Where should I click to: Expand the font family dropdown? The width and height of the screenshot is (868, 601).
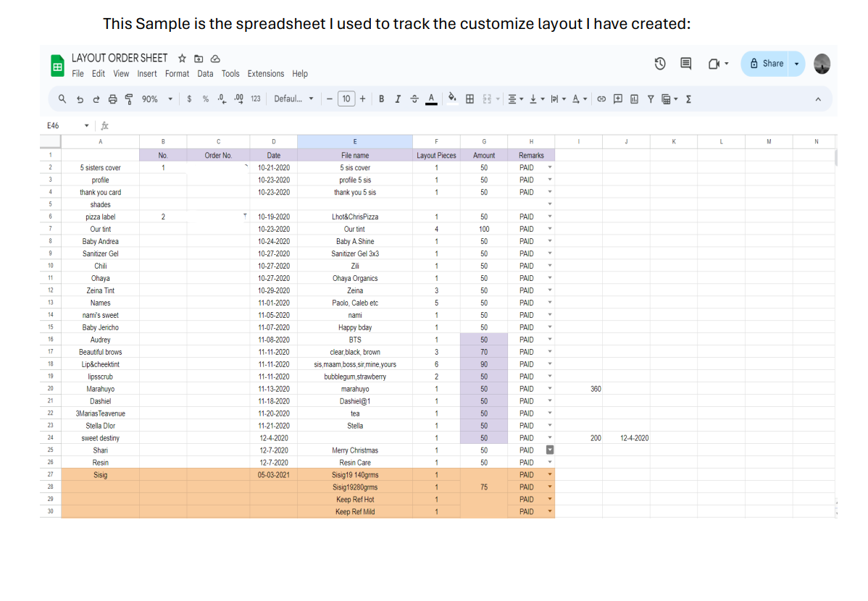pyautogui.click(x=293, y=99)
